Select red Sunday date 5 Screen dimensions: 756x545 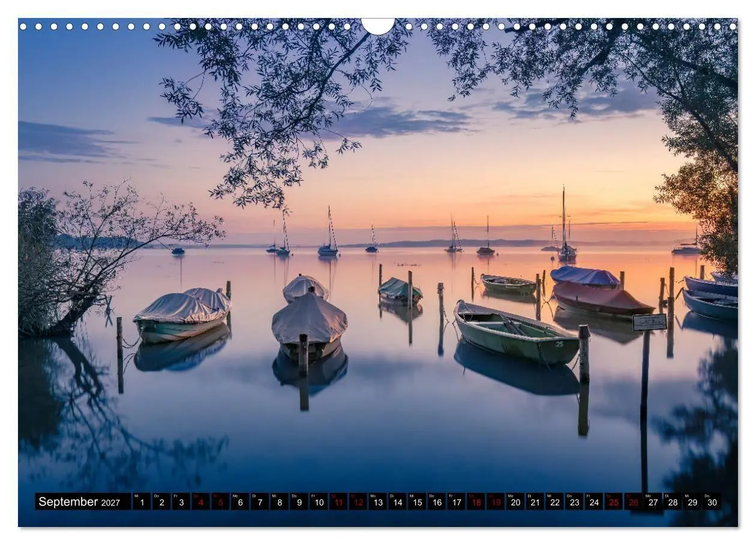[220, 502]
